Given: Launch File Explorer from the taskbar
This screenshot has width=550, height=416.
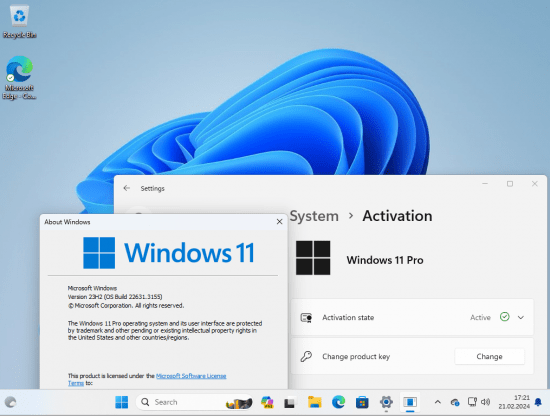Looking at the screenshot, I should [x=315, y=402].
